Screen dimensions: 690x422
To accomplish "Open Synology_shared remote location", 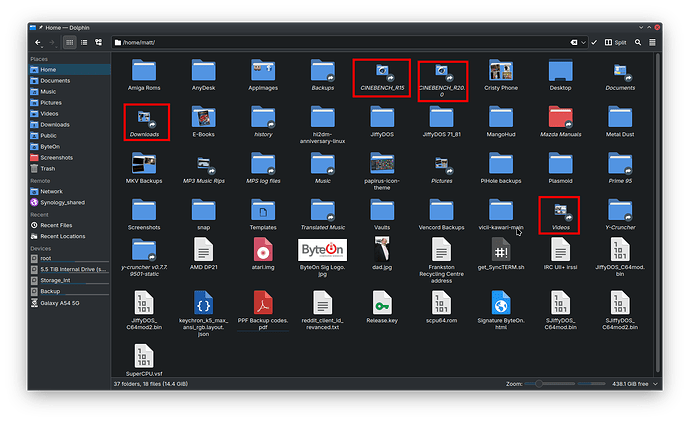I will 70,202.
